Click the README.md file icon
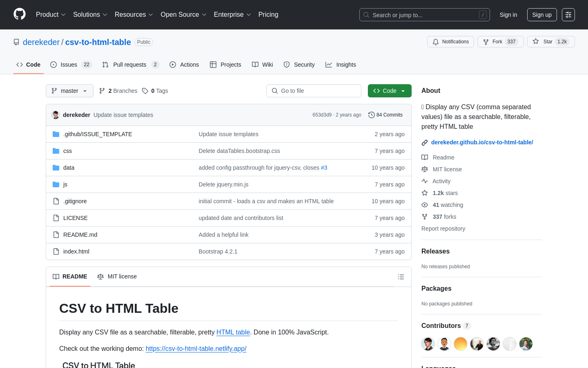The width and height of the screenshot is (588, 368). [x=56, y=235]
